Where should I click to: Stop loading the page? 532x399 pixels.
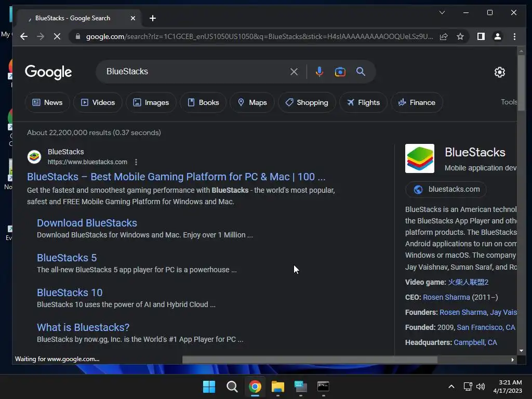pyautogui.click(x=57, y=36)
